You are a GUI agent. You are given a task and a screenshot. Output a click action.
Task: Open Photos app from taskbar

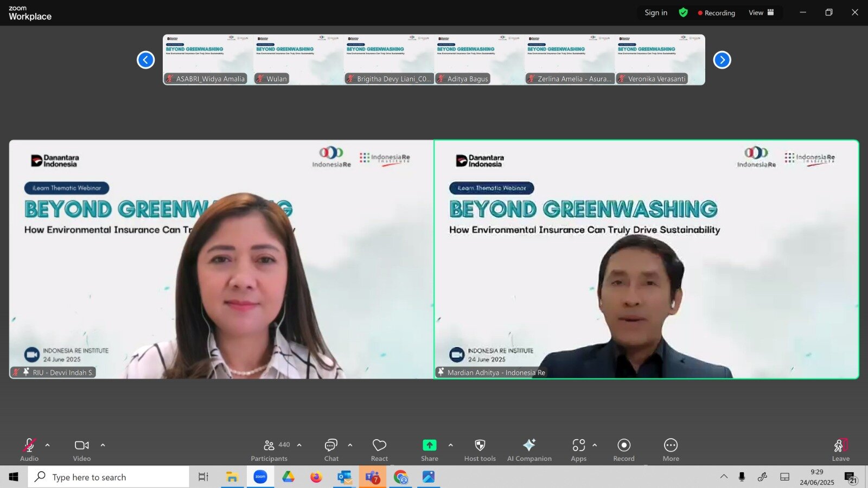[429, 477]
